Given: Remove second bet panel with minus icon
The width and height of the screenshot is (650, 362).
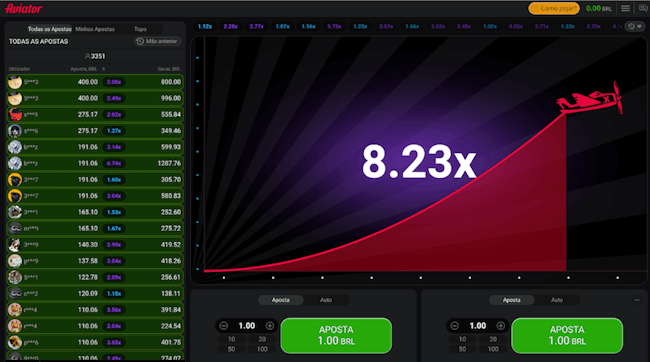Looking at the screenshot, I should point(637,300).
